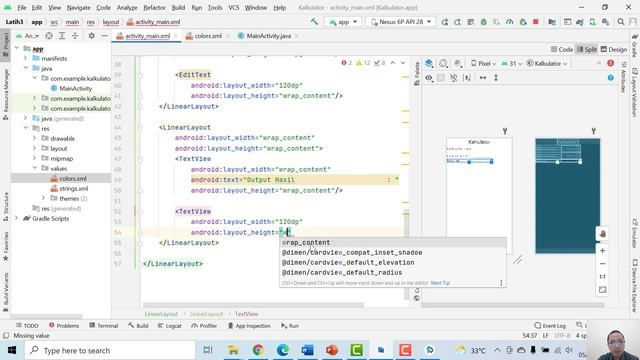Switch to the Split view mode
Viewport: 640px width, 360px height.
click(x=587, y=49)
